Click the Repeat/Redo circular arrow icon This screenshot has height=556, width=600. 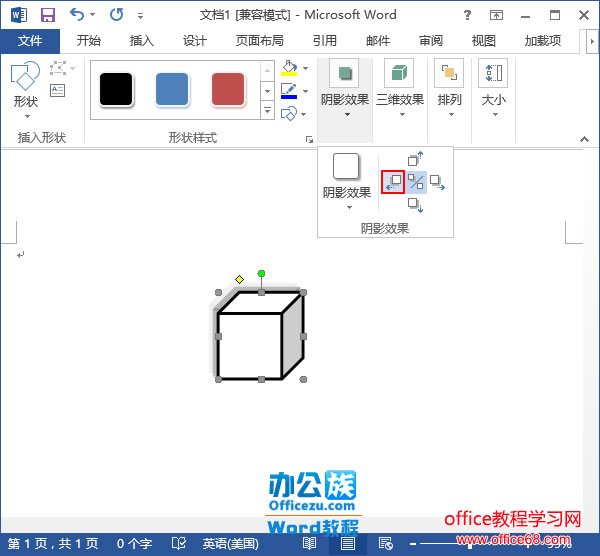(116, 15)
